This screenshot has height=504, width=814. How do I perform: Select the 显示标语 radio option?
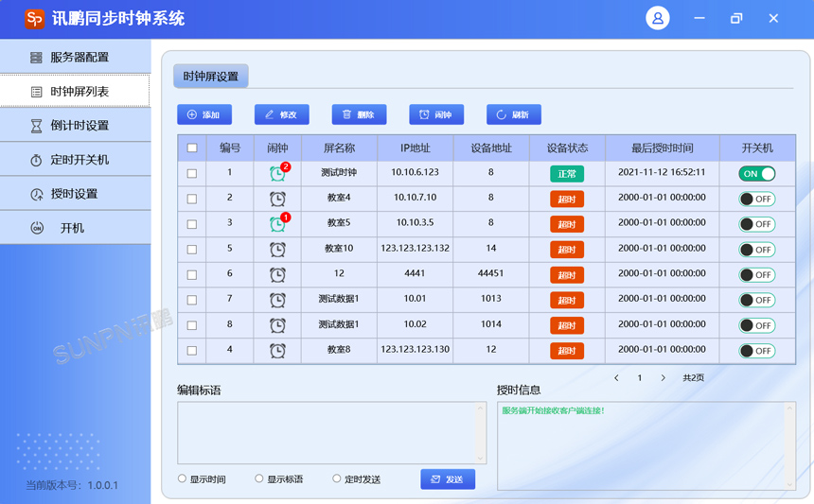point(259,478)
